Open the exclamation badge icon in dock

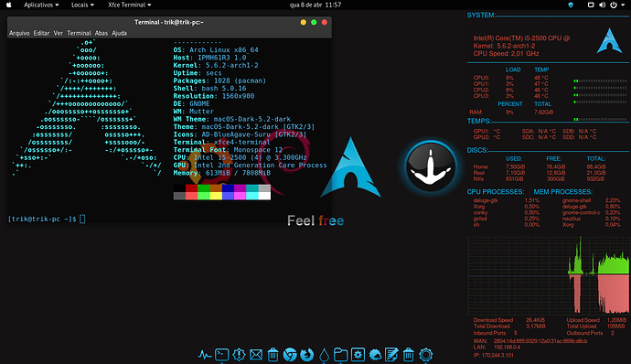(239, 355)
